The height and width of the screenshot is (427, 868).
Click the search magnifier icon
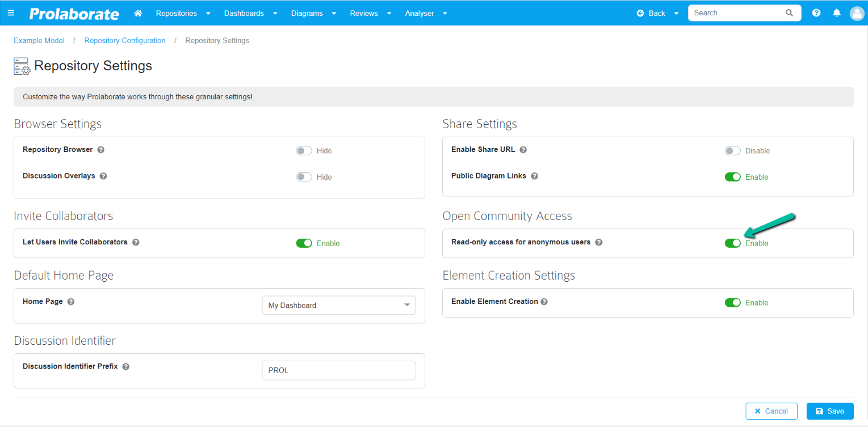click(789, 13)
